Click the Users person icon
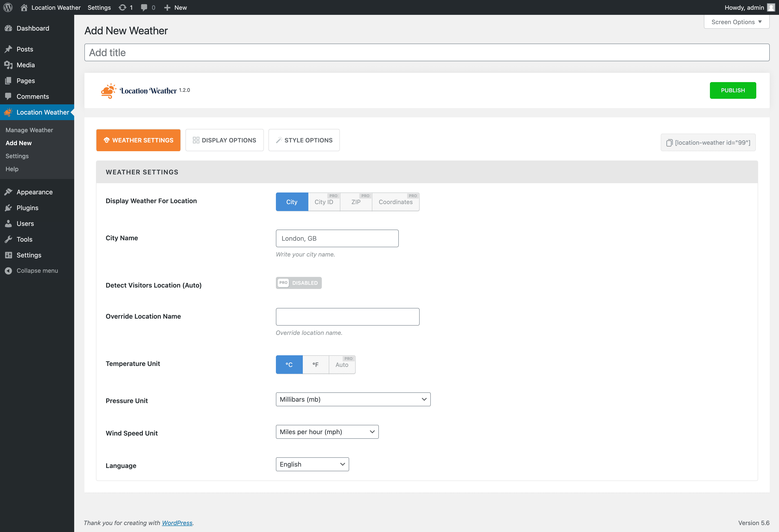Image resolution: width=779 pixels, height=532 pixels. 8,224
